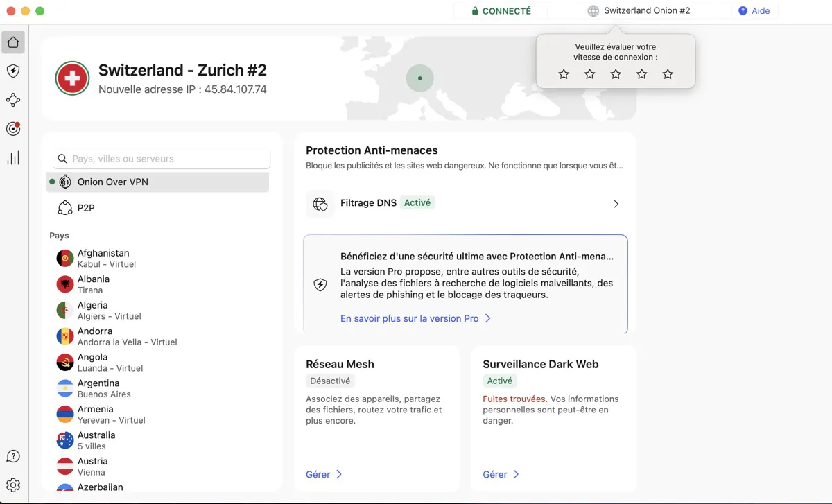
Task: Click the Aide help button
Action: click(754, 11)
